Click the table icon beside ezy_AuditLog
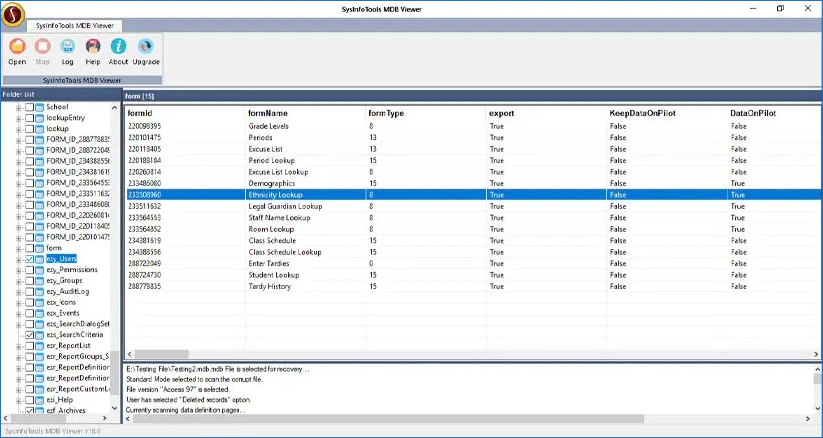 pos(40,291)
